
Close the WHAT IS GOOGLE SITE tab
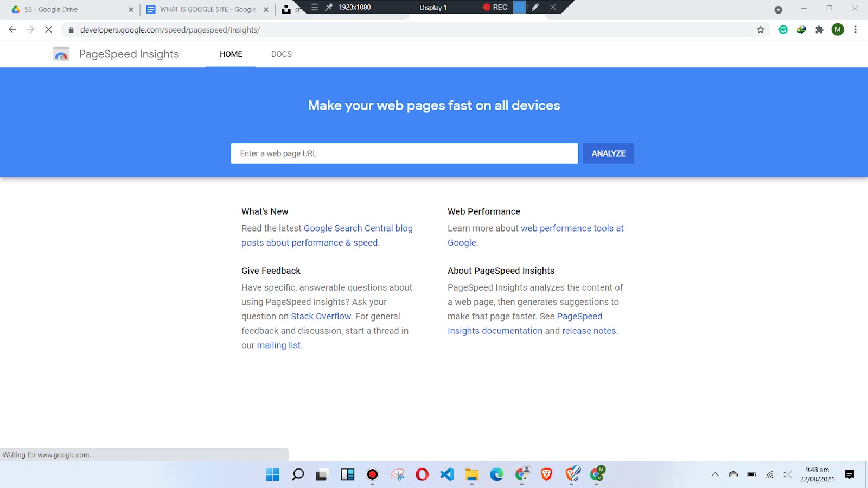[266, 9]
